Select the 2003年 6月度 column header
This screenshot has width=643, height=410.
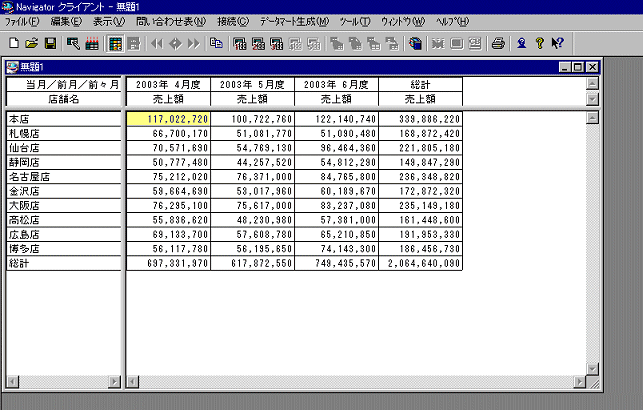(x=336, y=84)
